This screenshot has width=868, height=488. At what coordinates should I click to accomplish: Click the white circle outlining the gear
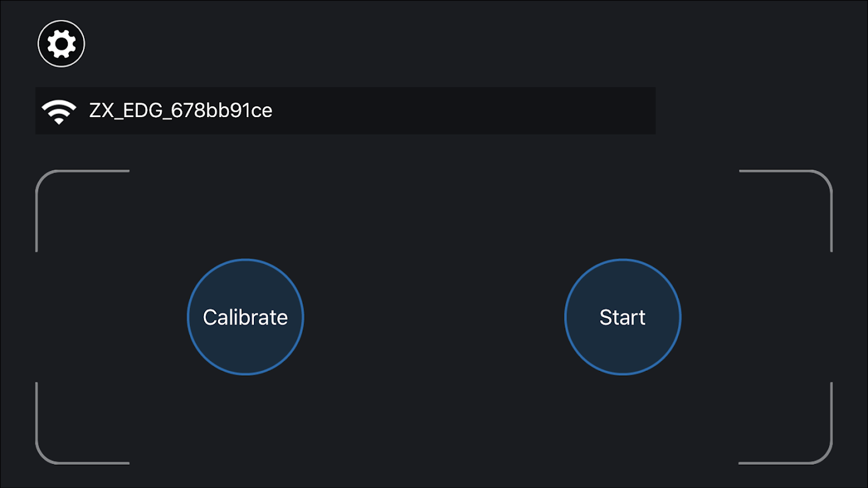coord(62,22)
